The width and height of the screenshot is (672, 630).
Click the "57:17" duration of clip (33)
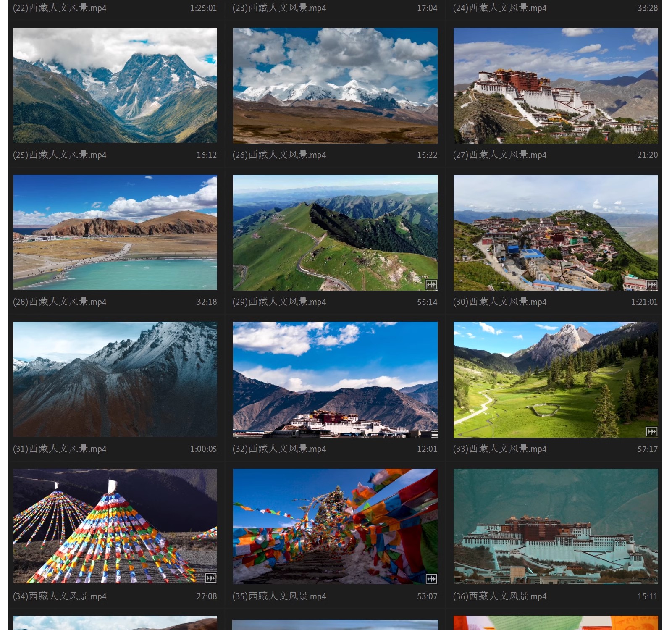[x=648, y=449]
